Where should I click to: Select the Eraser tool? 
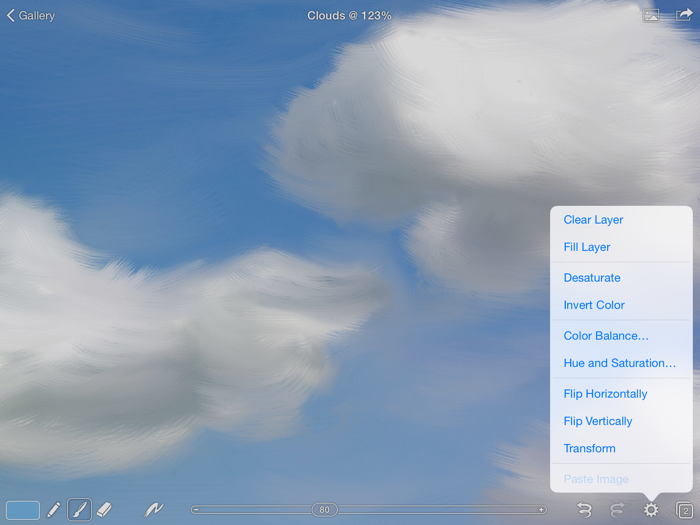pyautogui.click(x=104, y=509)
